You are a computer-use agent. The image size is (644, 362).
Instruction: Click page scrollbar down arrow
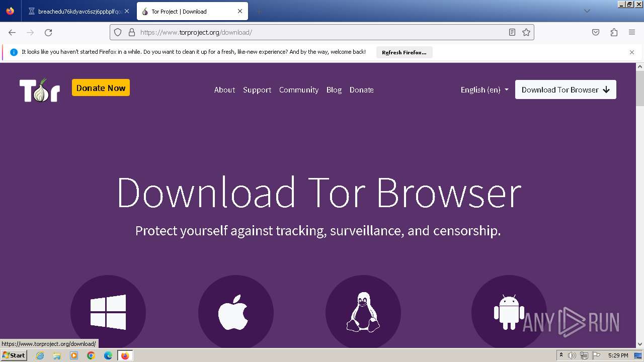point(640,344)
